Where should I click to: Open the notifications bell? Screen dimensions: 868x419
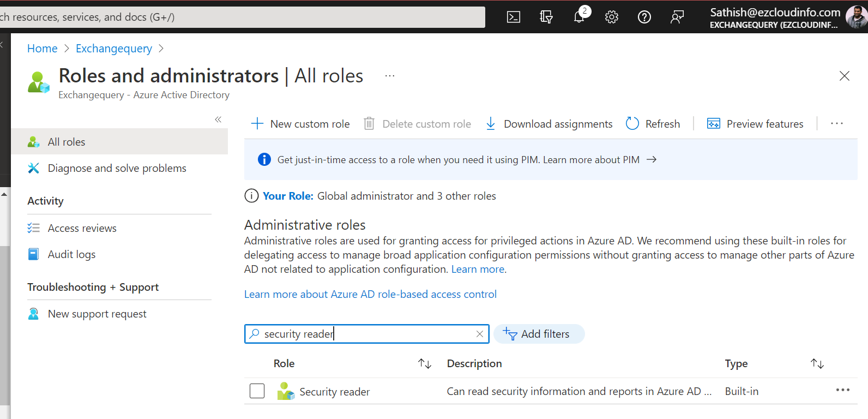tap(579, 17)
